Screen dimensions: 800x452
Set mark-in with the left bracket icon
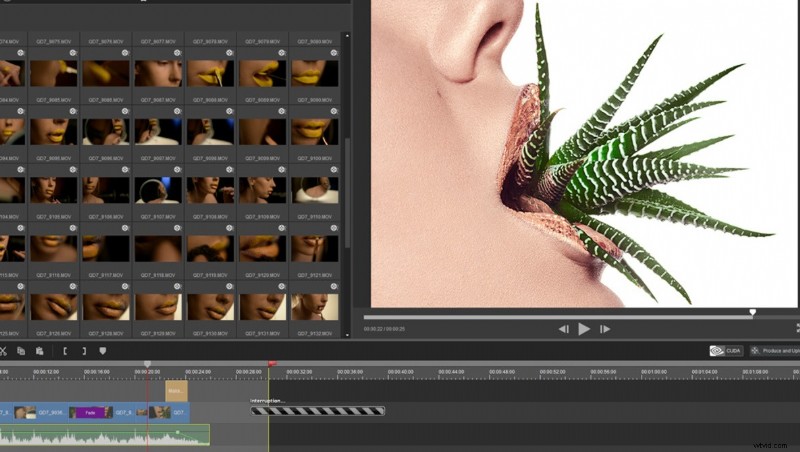(65, 351)
